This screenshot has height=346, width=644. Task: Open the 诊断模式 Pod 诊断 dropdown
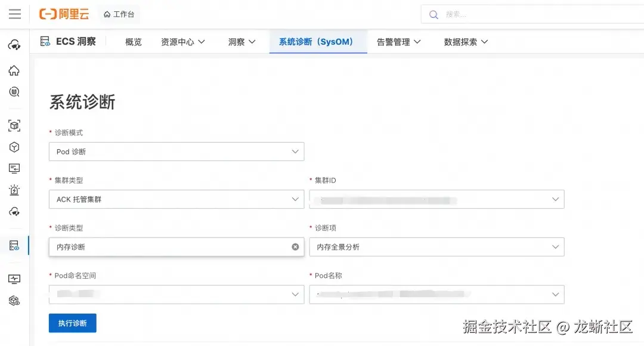point(177,152)
